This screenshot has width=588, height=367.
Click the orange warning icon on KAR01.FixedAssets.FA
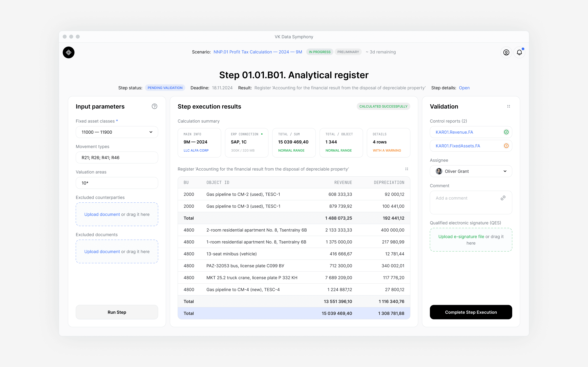pos(506,146)
